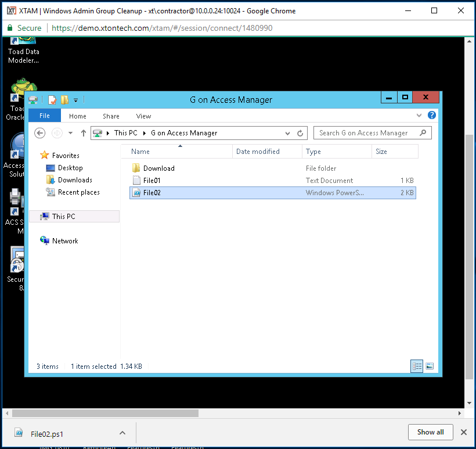Open the View ribbon tab
This screenshot has width=476, height=449.
[143, 116]
